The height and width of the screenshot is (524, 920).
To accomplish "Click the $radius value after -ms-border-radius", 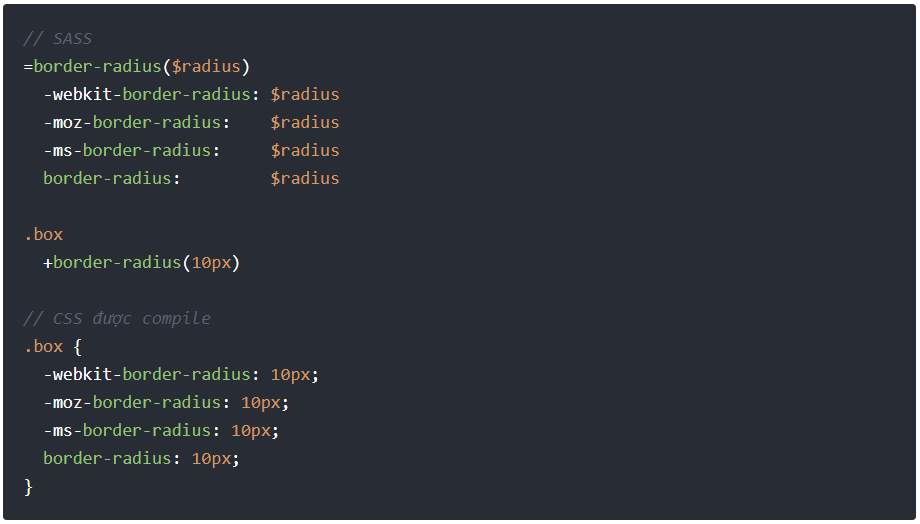I will tap(305, 151).
